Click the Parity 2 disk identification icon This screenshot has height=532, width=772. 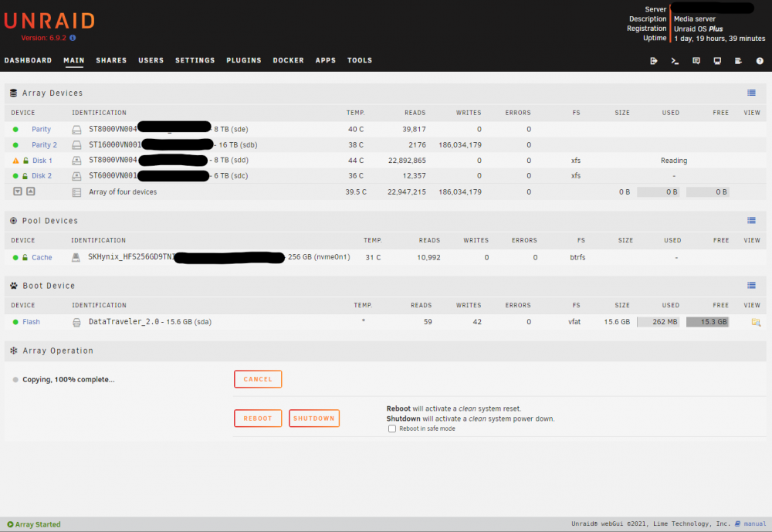pos(76,145)
